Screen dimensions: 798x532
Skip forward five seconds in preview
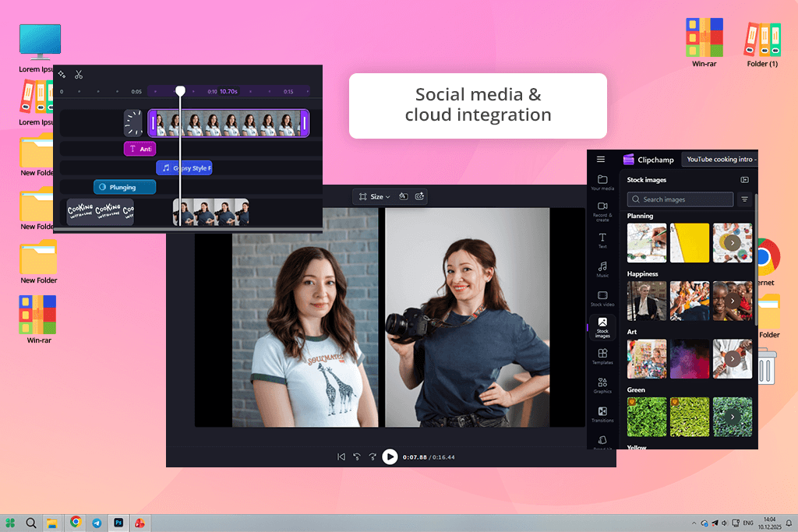[373, 456]
